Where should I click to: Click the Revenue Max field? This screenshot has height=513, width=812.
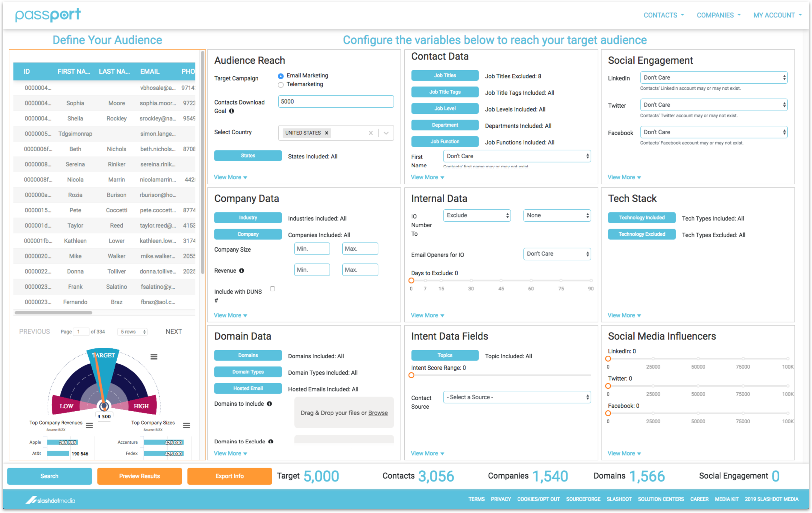point(360,270)
